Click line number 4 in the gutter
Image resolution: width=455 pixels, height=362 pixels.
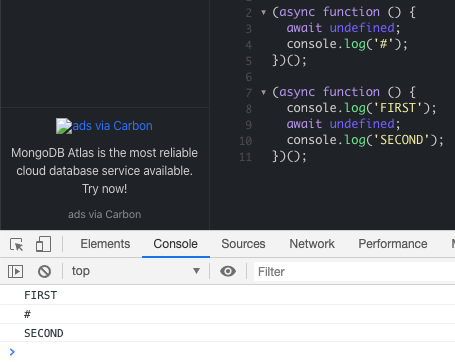point(249,45)
